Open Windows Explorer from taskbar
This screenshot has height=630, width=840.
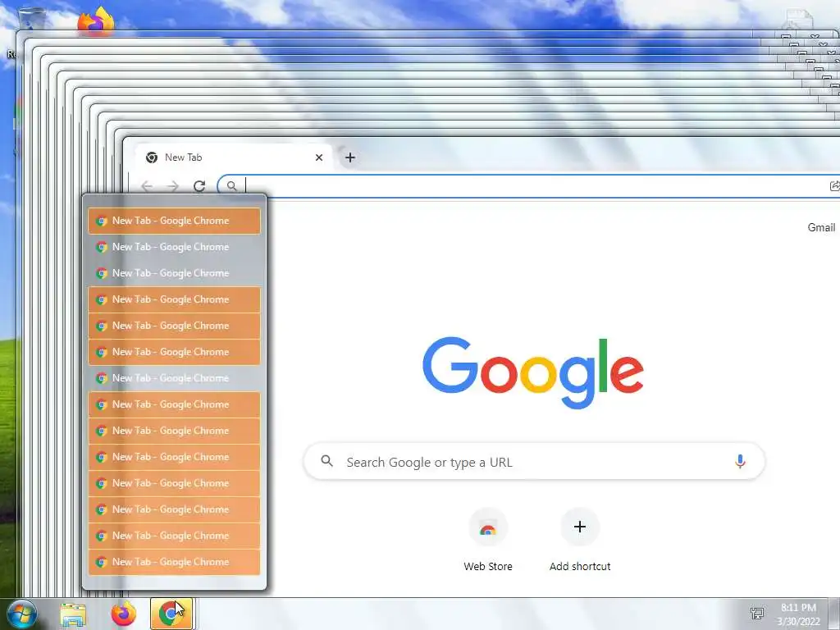coord(73,614)
